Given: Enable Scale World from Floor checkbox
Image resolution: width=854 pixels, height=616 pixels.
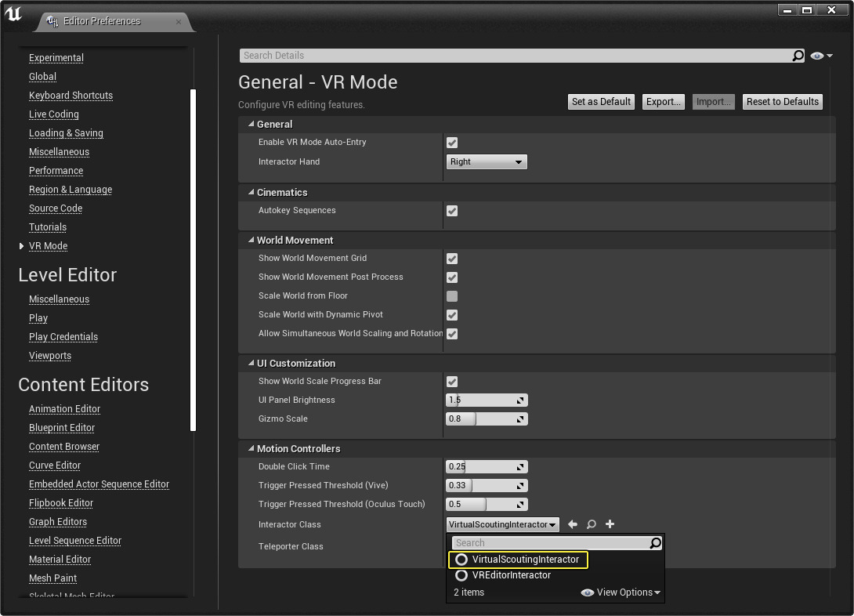Looking at the screenshot, I should pyautogui.click(x=452, y=296).
